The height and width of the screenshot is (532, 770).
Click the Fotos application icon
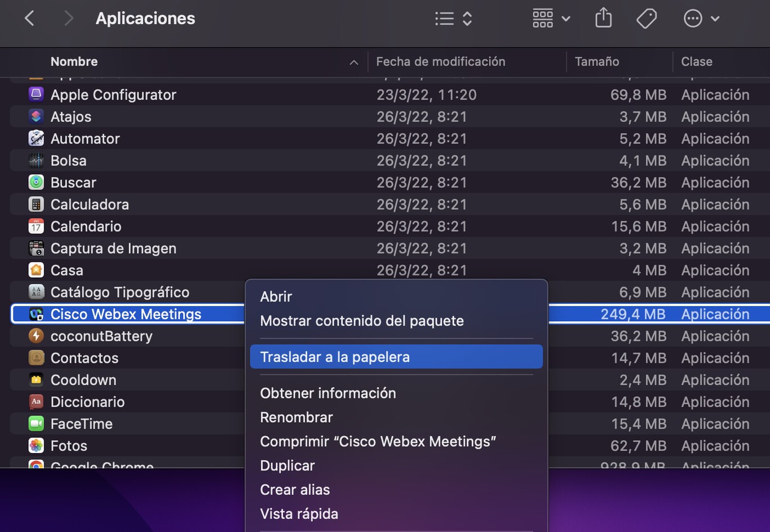tap(36, 445)
